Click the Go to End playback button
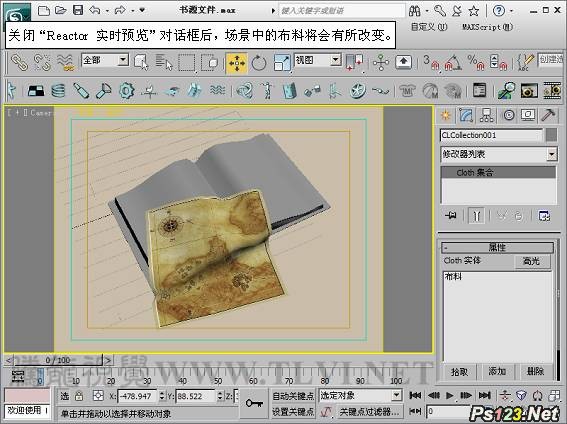 click(485, 395)
